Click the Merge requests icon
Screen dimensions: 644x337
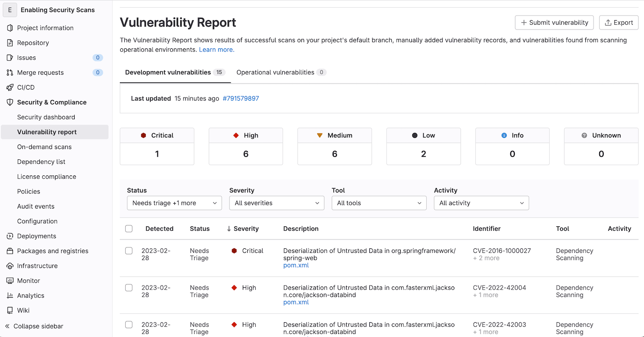(x=10, y=73)
